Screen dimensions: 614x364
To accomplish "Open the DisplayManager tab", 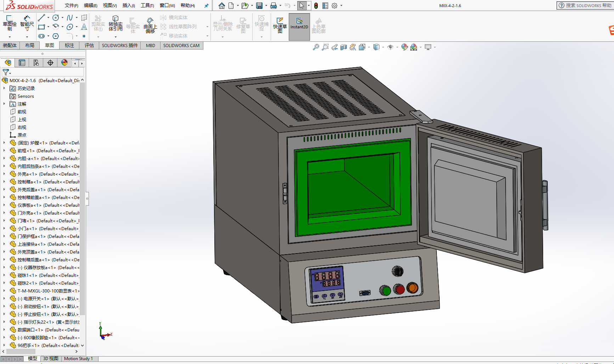I will pos(64,63).
